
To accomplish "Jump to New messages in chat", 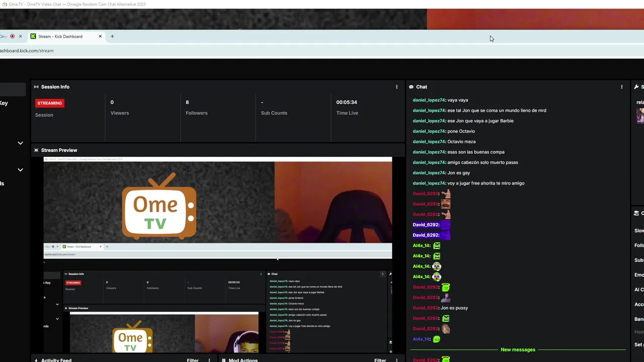I will click(x=518, y=349).
